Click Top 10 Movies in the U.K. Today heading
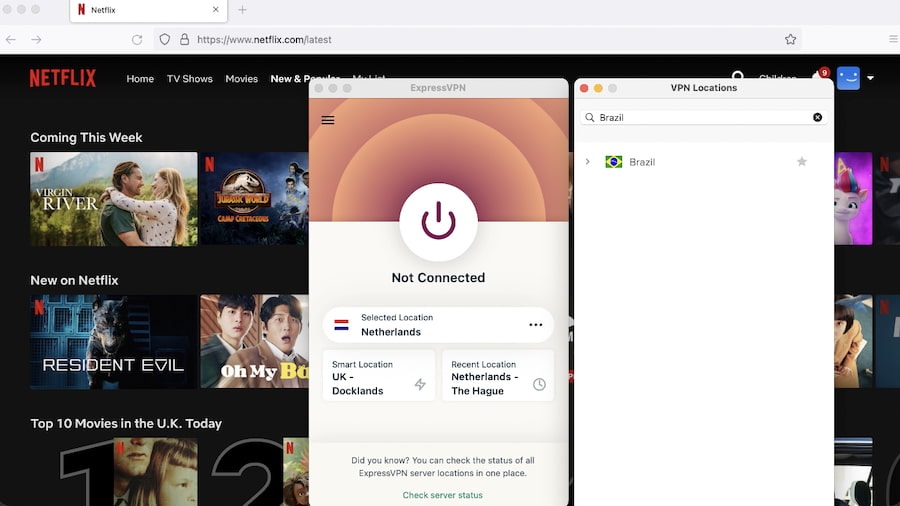Viewport: 900px width, 506px height. [126, 423]
